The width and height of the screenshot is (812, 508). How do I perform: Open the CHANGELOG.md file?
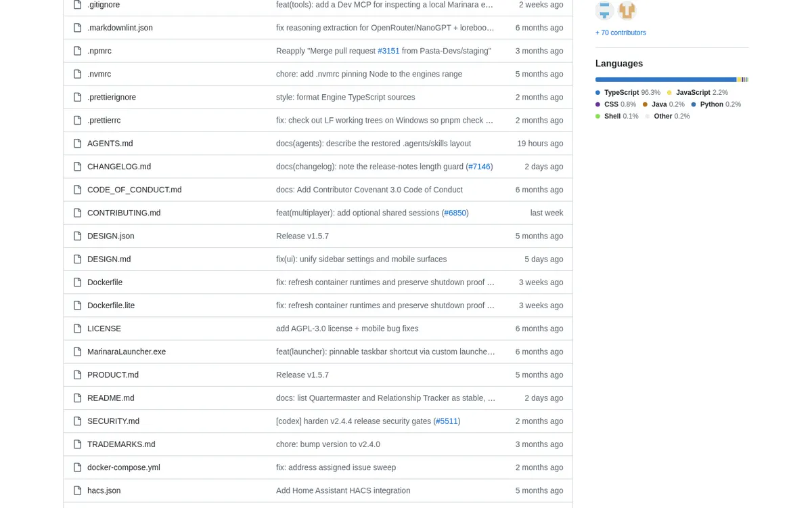[x=119, y=167]
